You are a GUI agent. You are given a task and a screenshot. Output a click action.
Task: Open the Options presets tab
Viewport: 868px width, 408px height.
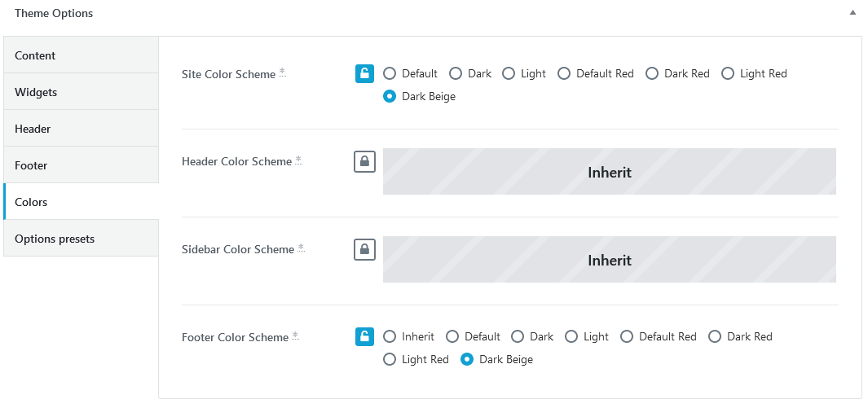tap(81, 239)
